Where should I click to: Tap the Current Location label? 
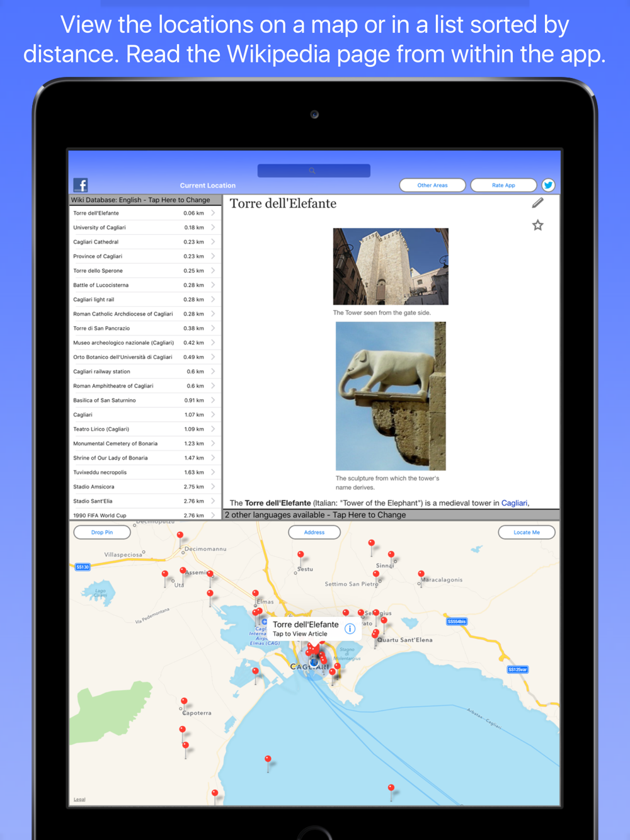tap(208, 186)
